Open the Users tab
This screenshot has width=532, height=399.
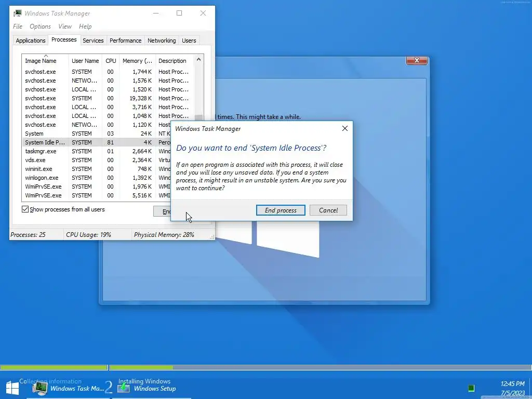click(189, 41)
